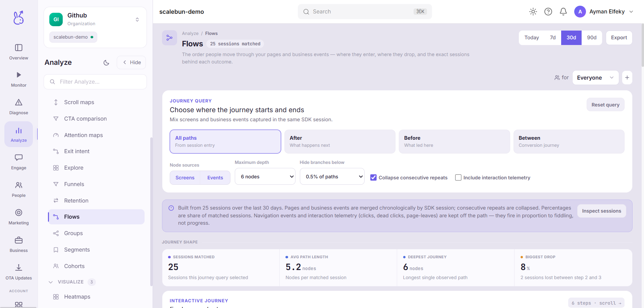The width and height of the screenshot is (644, 308).
Task: Focus the top Search field
Action: (x=365, y=11)
